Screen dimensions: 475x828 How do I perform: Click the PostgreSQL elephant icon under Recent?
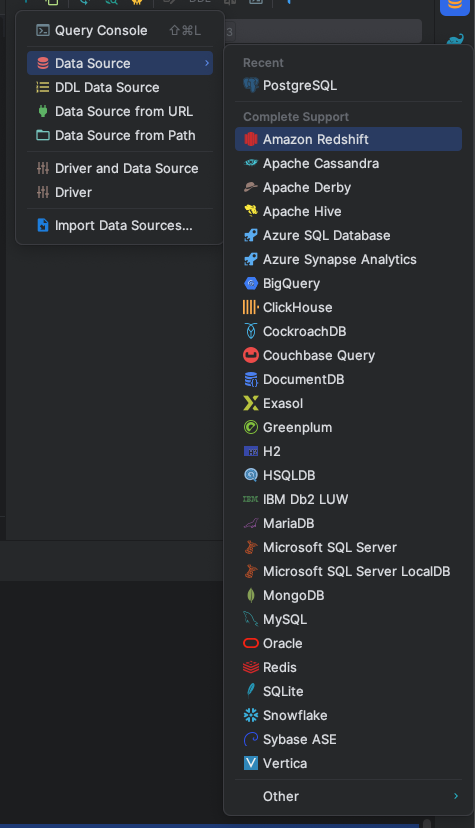coord(251,85)
